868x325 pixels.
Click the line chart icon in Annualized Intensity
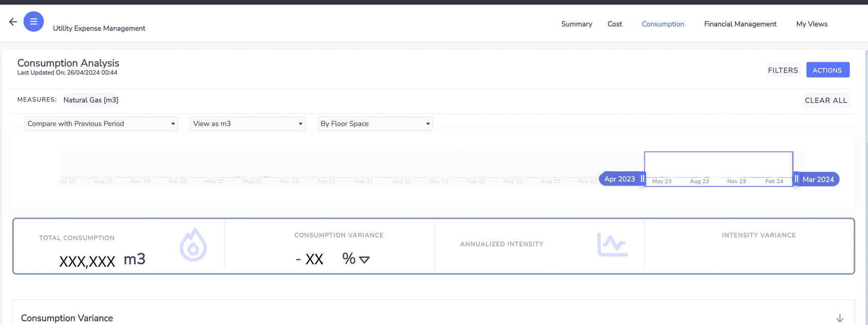click(x=612, y=245)
